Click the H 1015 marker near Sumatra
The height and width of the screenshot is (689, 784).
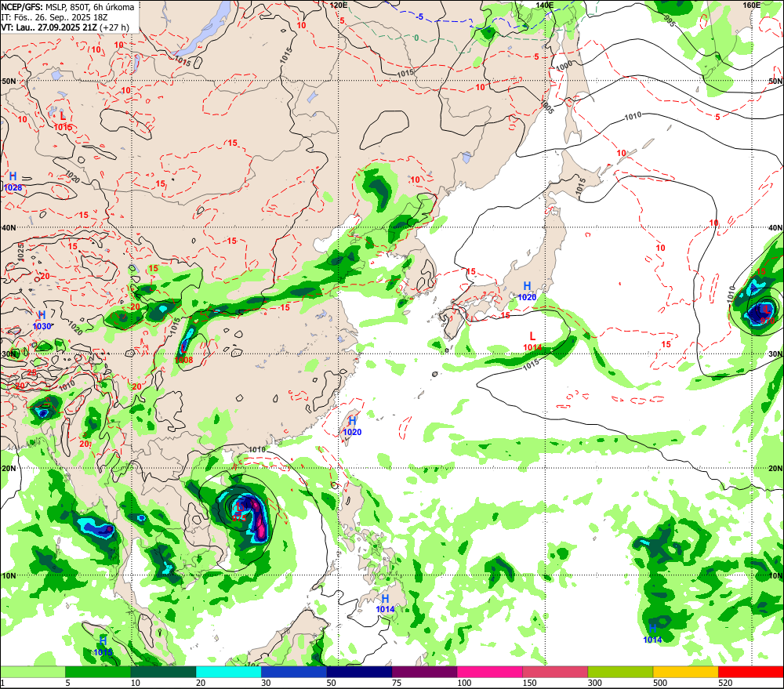[103, 647]
